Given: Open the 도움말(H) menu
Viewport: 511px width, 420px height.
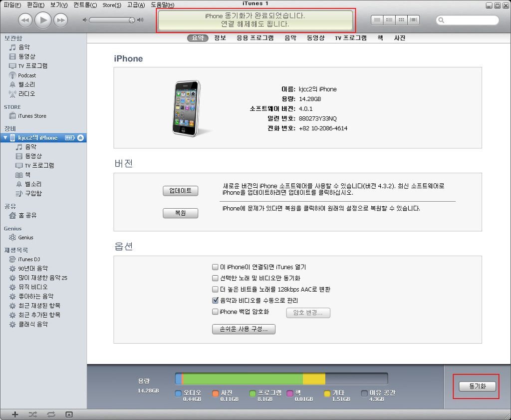Looking at the screenshot, I should (x=163, y=5).
